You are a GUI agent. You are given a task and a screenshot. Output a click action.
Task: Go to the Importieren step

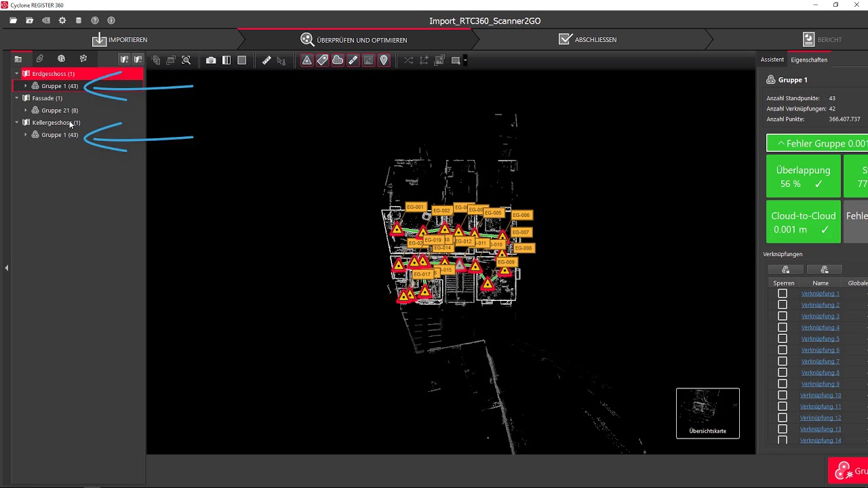[120, 39]
